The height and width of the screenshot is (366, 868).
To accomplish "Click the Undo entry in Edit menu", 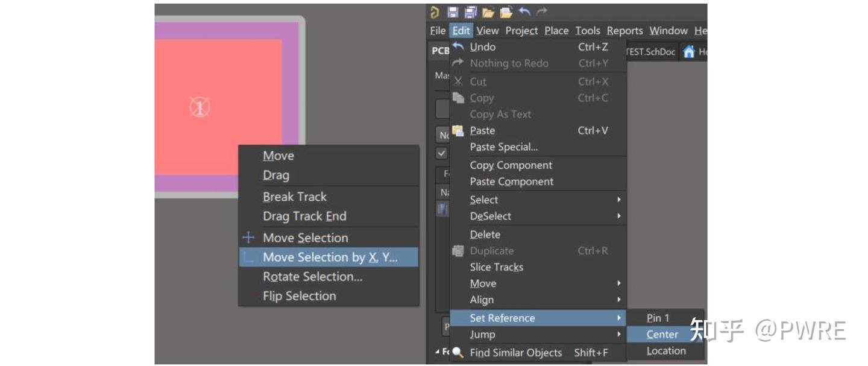I will (x=483, y=47).
